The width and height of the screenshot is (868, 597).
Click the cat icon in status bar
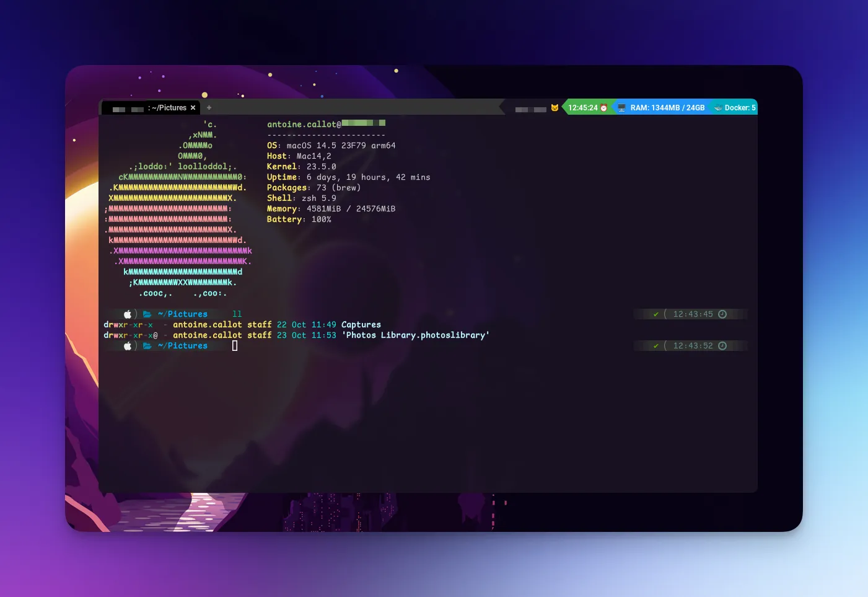555,108
